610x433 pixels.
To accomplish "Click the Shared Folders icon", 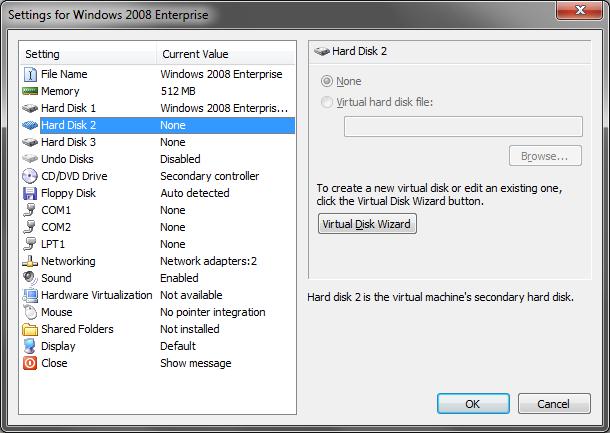I will coord(30,330).
